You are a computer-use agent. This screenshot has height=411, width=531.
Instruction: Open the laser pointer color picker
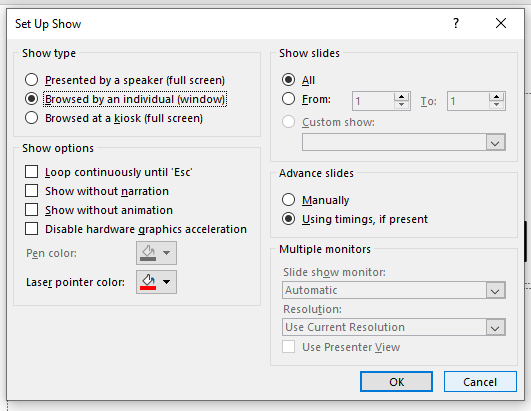[x=156, y=282]
